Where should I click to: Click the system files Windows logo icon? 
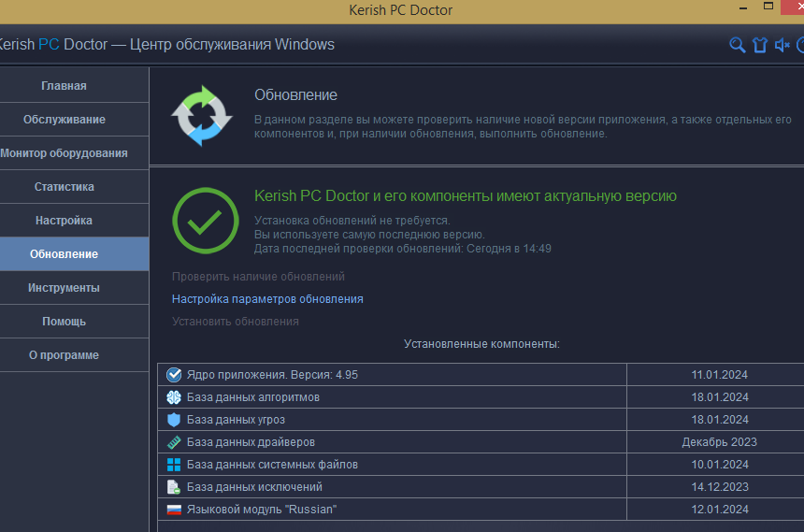[174, 465]
